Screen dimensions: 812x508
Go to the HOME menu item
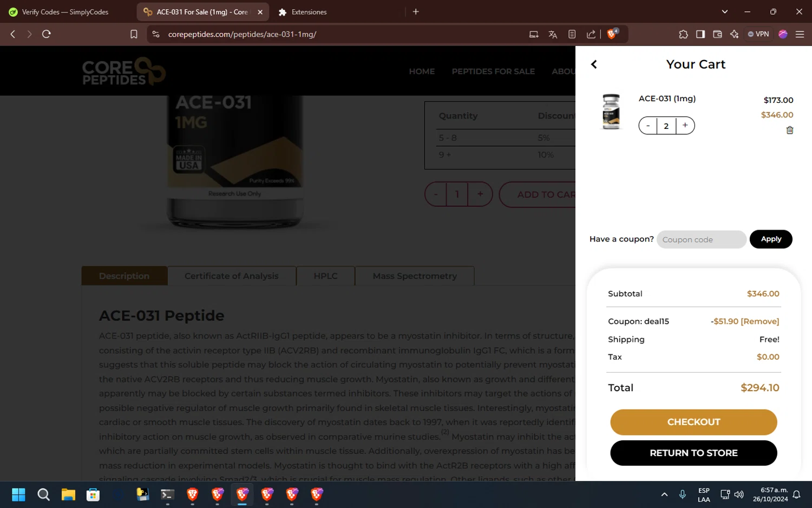point(422,71)
